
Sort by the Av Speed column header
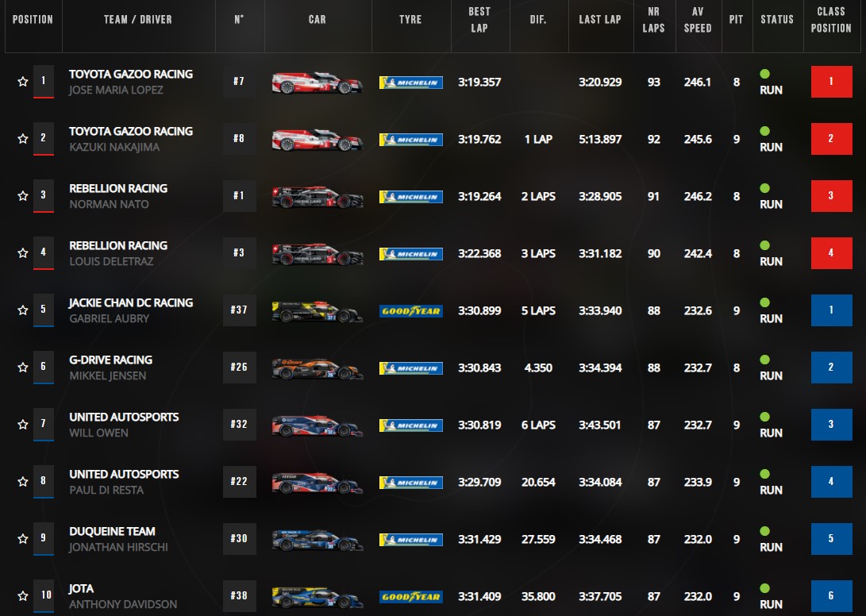pos(698,19)
